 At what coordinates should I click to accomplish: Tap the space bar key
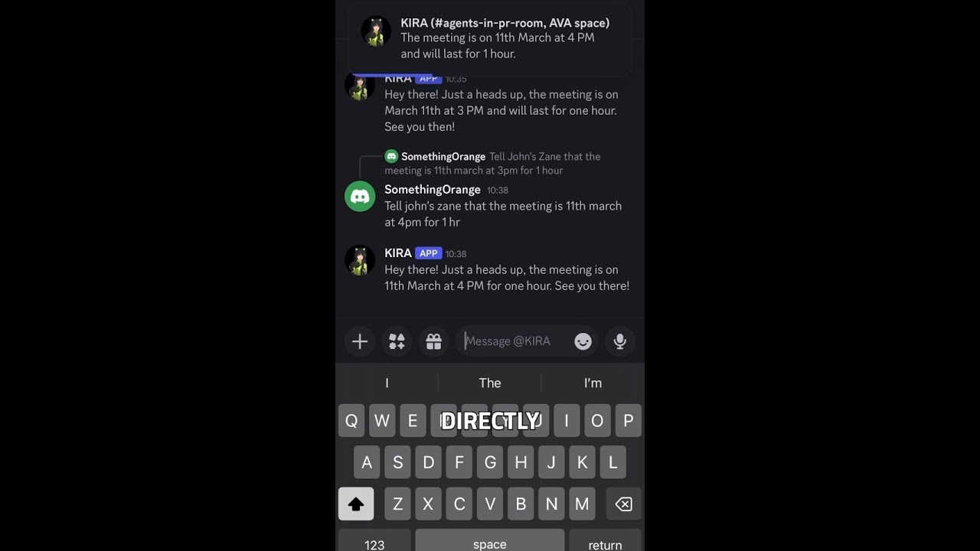[x=490, y=542]
